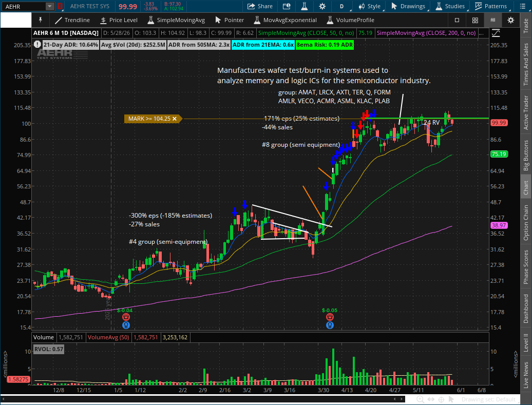The image size is (532, 405).
Task: Click the Share icon in top bar
Action: (260, 6)
